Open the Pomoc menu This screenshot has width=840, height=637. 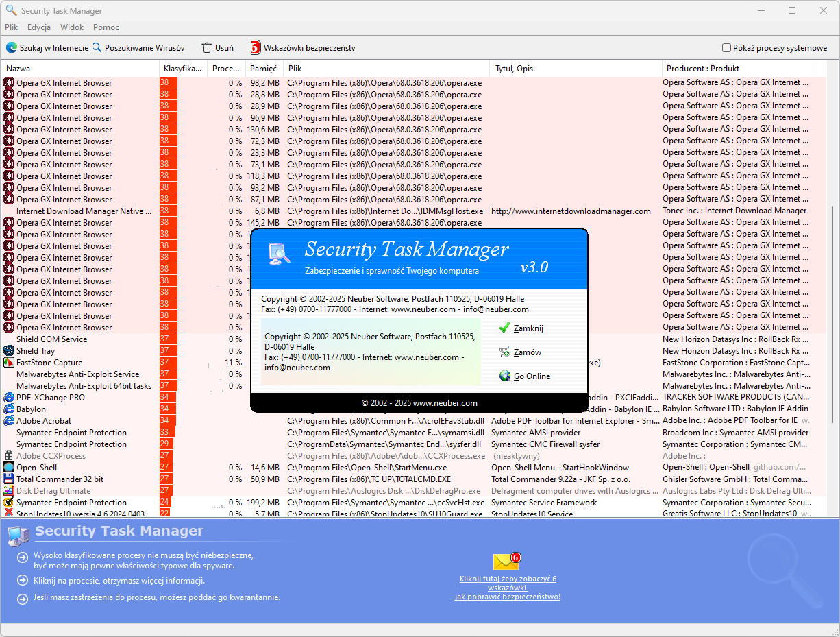[x=106, y=27]
